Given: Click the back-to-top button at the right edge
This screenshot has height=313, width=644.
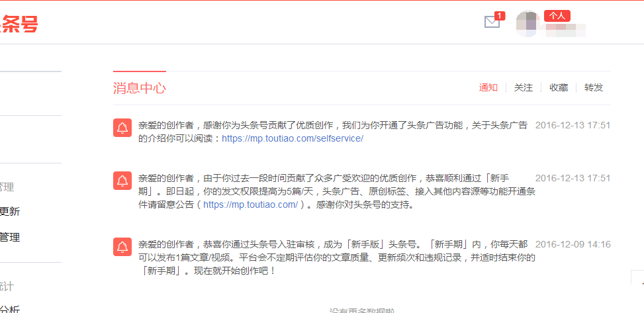Looking at the screenshot, I should pyautogui.click(x=638, y=278).
